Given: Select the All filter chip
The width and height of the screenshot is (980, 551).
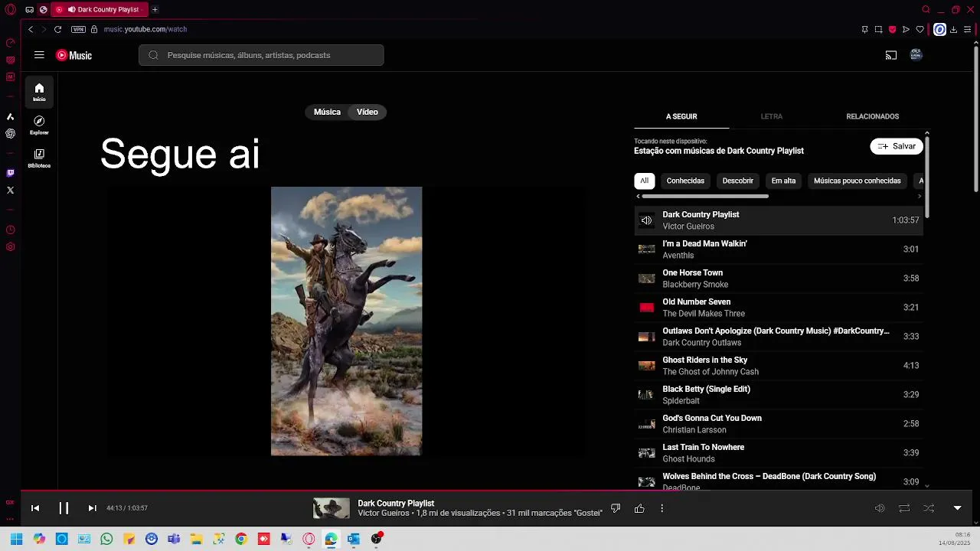Looking at the screenshot, I should 645,181.
